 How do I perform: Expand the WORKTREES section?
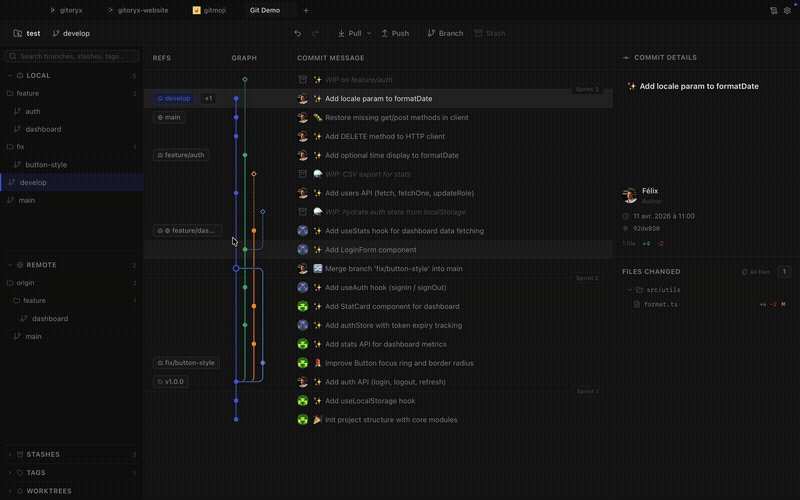tap(71, 491)
